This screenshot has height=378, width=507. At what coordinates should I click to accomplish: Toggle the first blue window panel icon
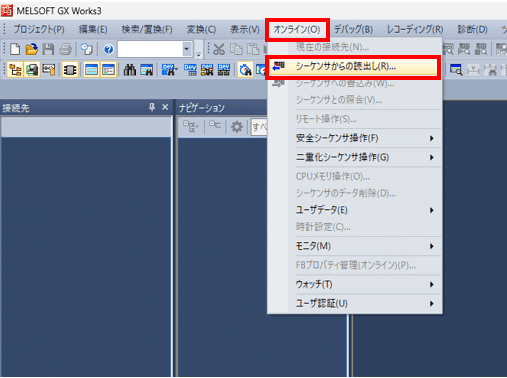click(91, 70)
